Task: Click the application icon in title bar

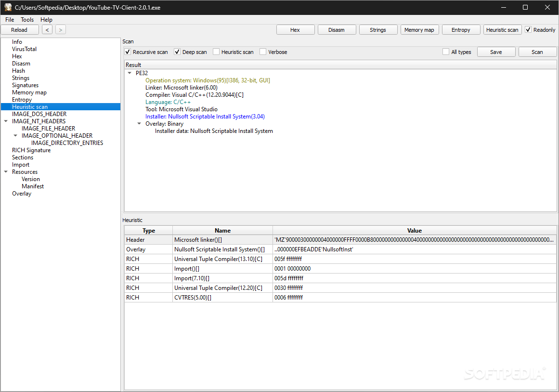Action: coord(8,7)
